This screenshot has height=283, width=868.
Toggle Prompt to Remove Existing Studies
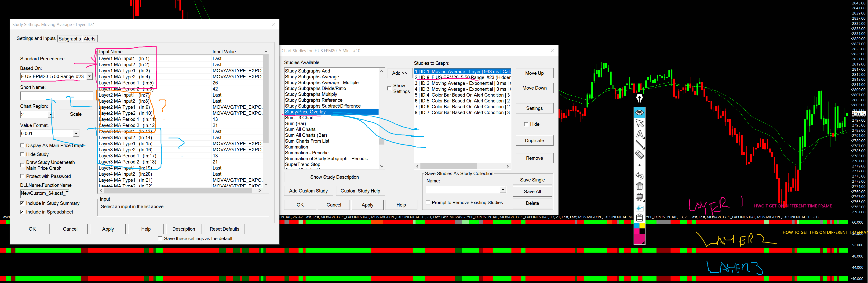pos(428,203)
